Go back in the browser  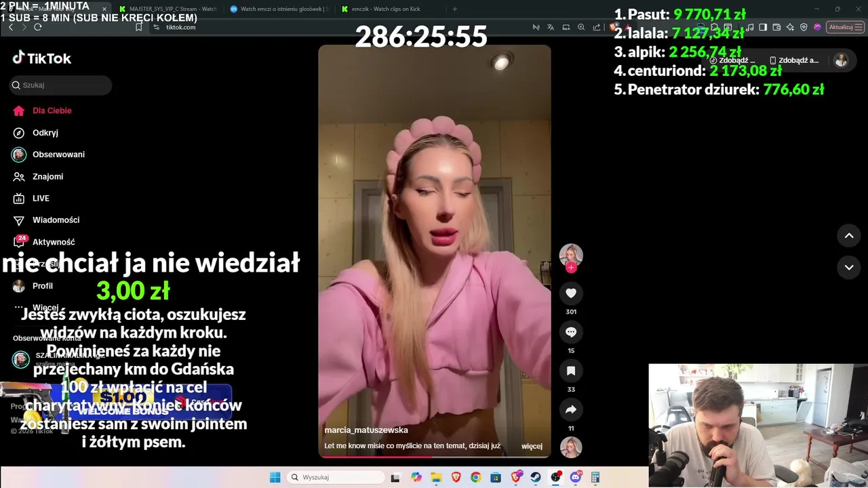point(11,27)
